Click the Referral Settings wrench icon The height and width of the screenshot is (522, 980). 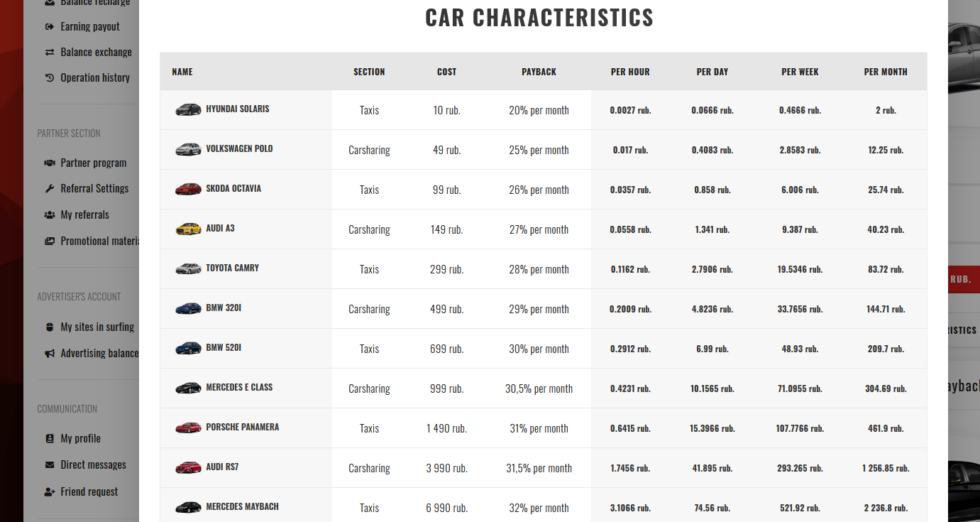click(x=49, y=188)
